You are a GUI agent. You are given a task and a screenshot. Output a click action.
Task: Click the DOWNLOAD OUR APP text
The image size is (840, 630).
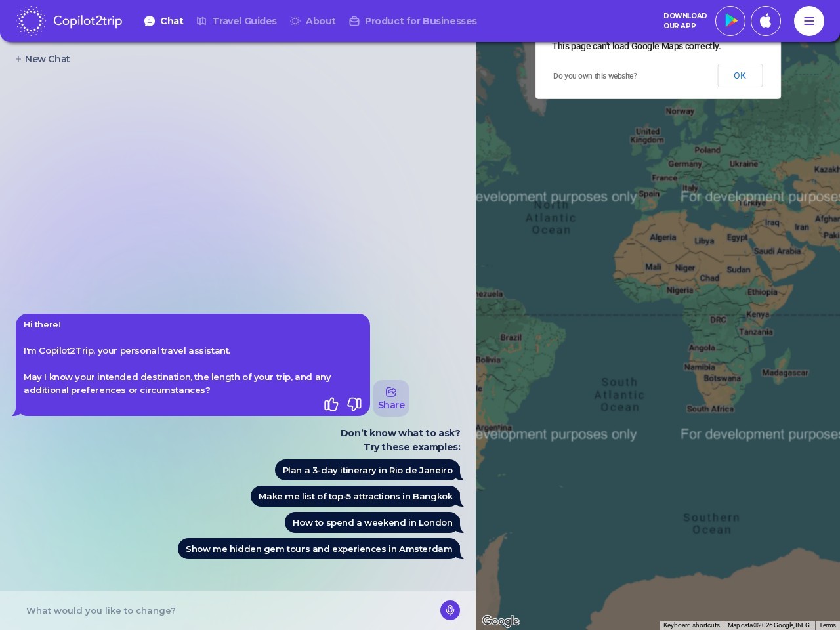(x=685, y=21)
